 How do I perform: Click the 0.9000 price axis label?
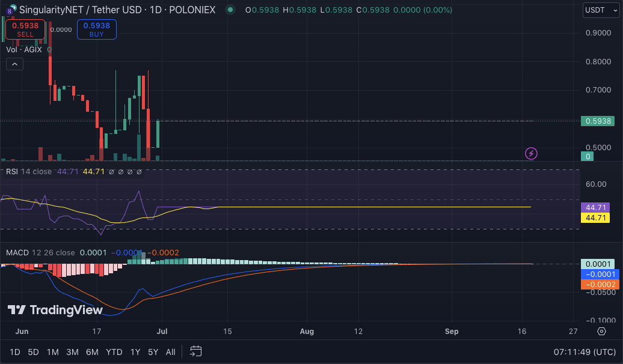point(598,32)
